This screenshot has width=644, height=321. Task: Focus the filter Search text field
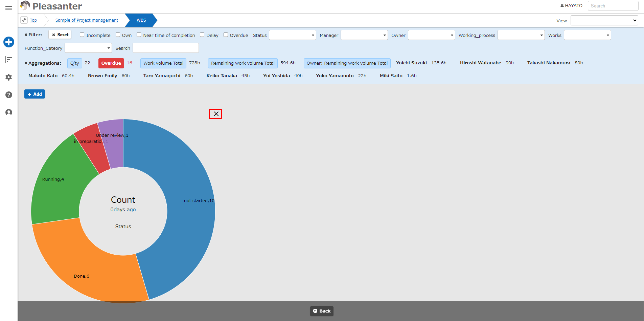click(166, 48)
